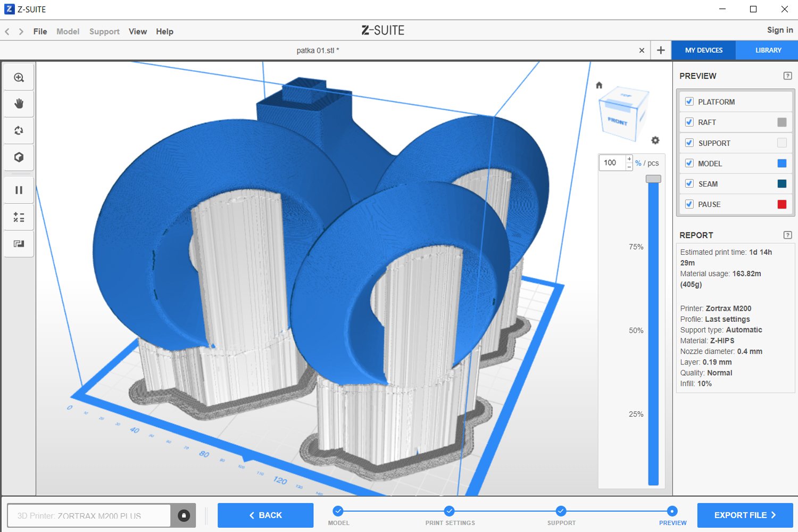Uncheck the PLATFORM checkbox
The image size is (798, 532).
689,102
